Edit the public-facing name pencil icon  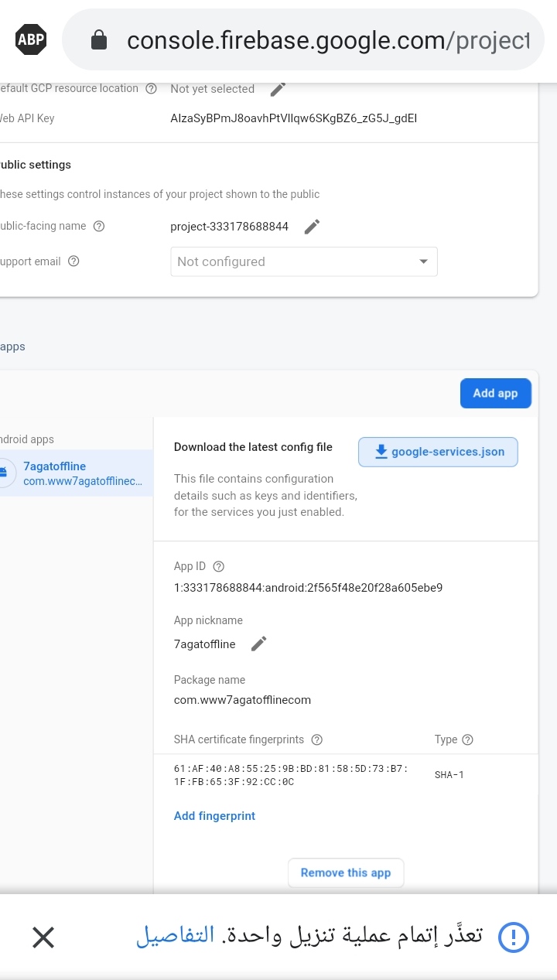(x=312, y=227)
